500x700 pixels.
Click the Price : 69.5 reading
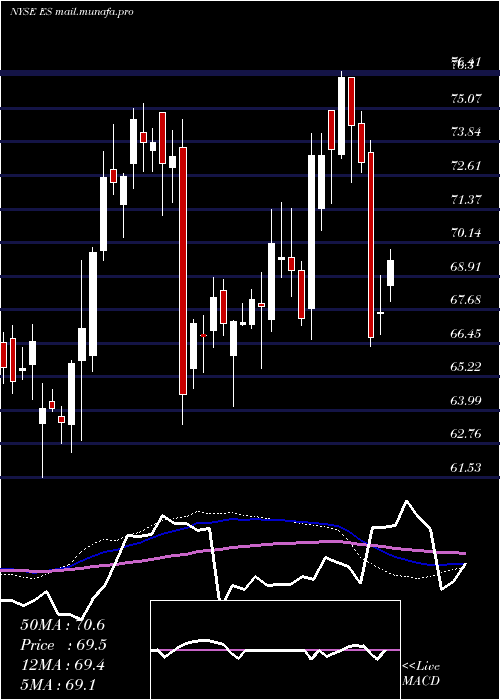[x=63, y=645]
